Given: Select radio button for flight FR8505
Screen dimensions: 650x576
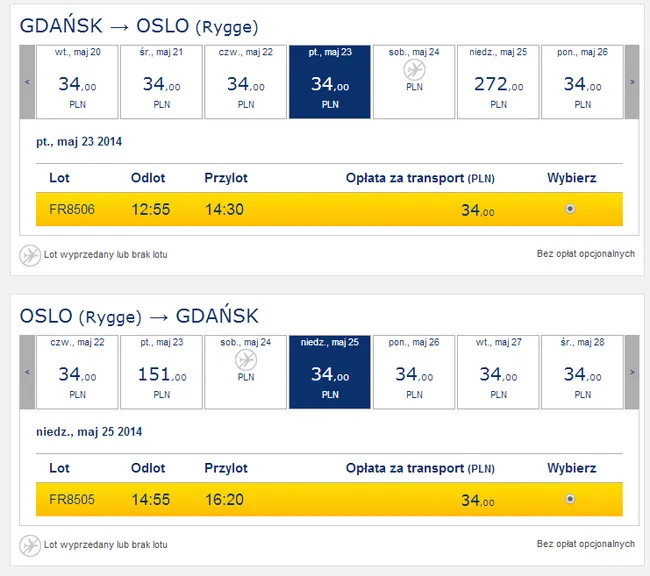Looking at the screenshot, I should point(570,499).
